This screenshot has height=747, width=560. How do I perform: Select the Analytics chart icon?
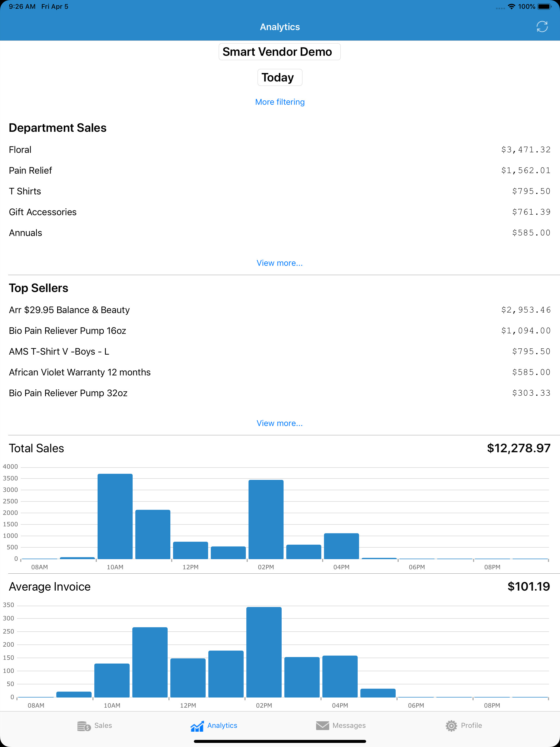[197, 726]
